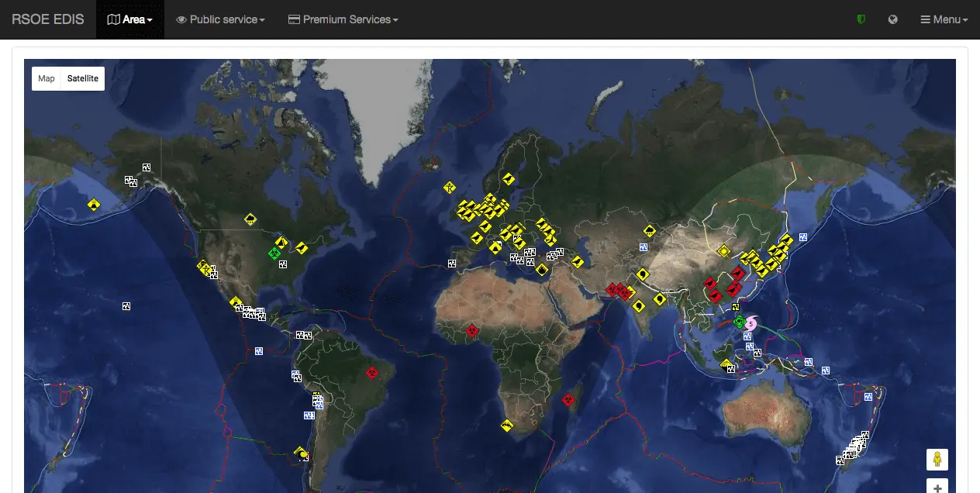Click the yellow marker near Iceland
Viewport: 980px width, 493px height.
click(450, 188)
